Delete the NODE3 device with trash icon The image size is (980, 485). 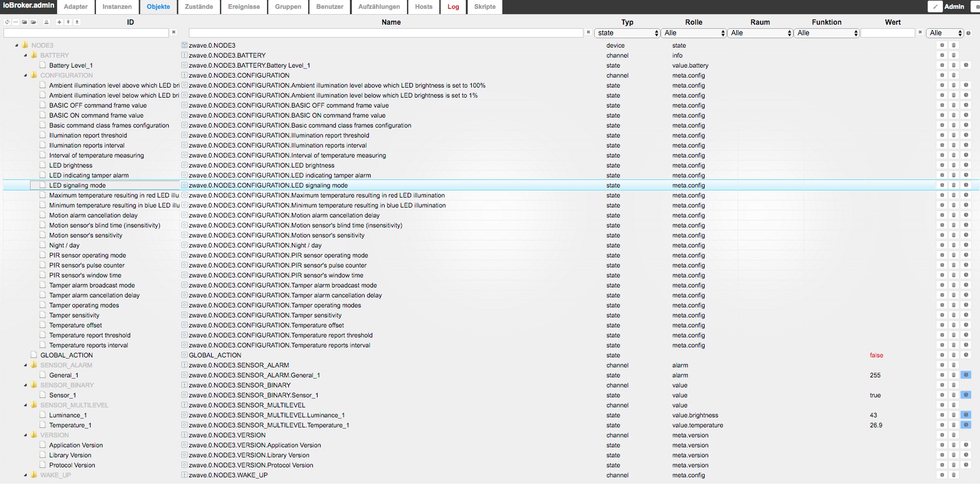pos(954,45)
